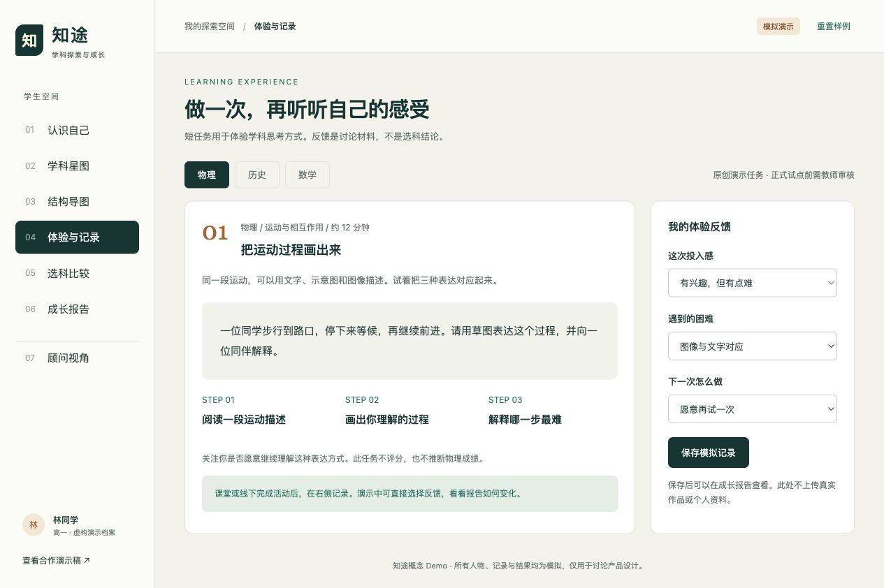Click step title 阅读一段运动描述
The image size is (884, 588).
pos(244,420)
